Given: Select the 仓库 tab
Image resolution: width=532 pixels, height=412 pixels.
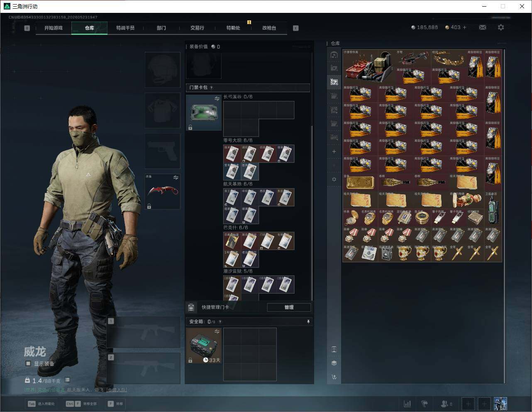Looking at the screenshot, I should 90,28.
